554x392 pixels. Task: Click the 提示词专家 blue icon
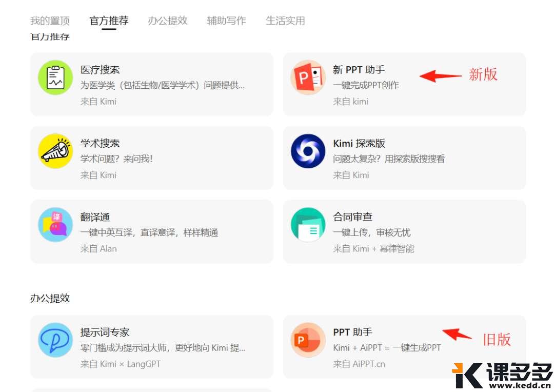(x=55, y=340)
